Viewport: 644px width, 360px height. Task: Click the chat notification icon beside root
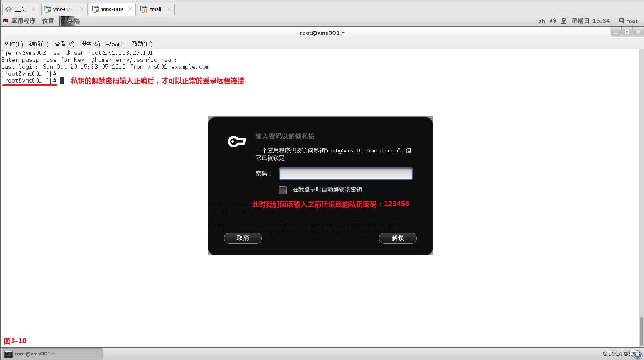[621, 21]
